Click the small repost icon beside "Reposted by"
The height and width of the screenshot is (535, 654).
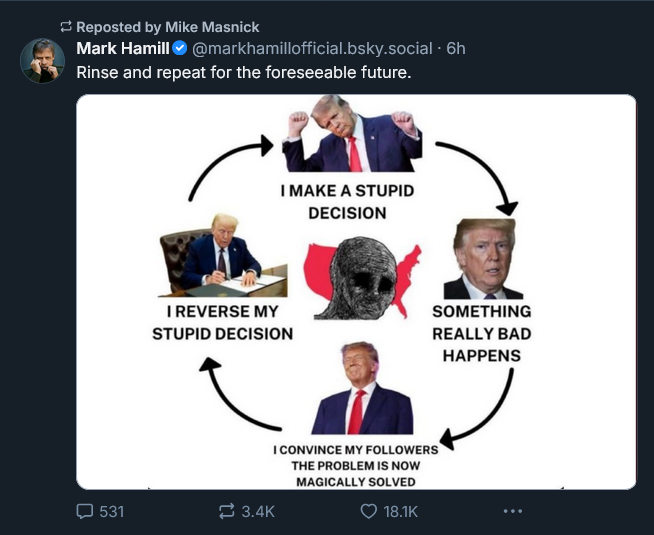pos(67,26)
